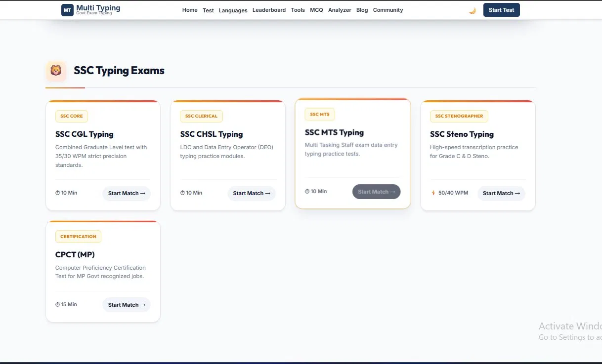Visit the Blog link
Image resolution: width=602 pixels, height=364 pixels.
point(362,10)
